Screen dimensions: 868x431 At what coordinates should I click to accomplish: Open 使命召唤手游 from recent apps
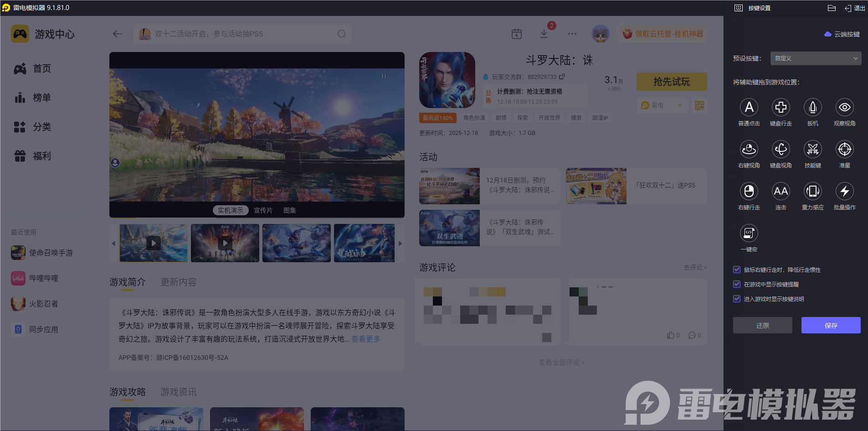click(x=42, y=253)
